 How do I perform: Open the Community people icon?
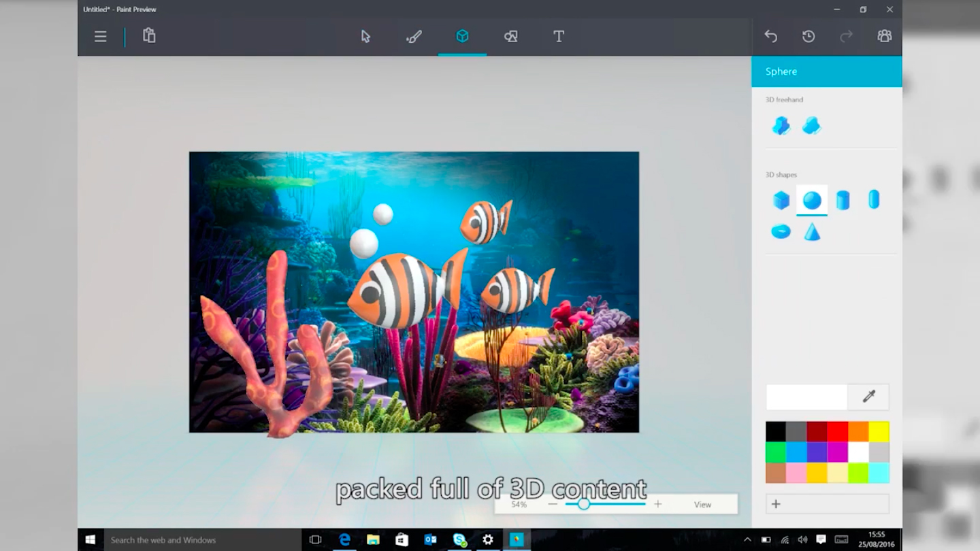click(x=884, y=37)
